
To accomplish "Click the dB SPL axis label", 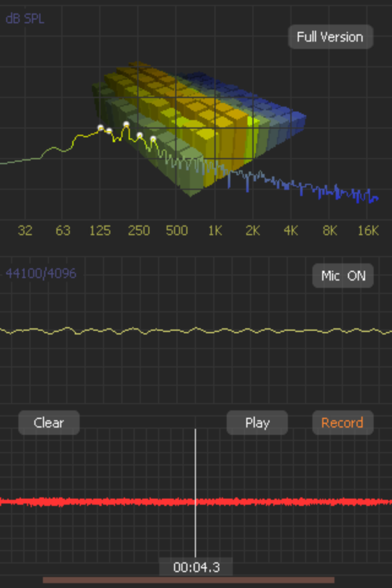I will click(x=24, y=19).
